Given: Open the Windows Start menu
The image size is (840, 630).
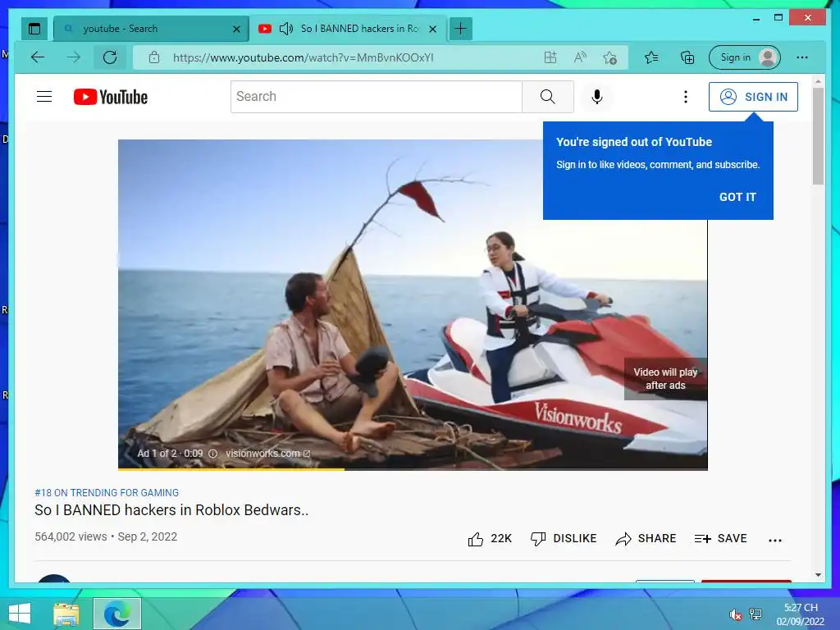Looking at the screenshot, I should pyautogui.click(x=20, y=614).
